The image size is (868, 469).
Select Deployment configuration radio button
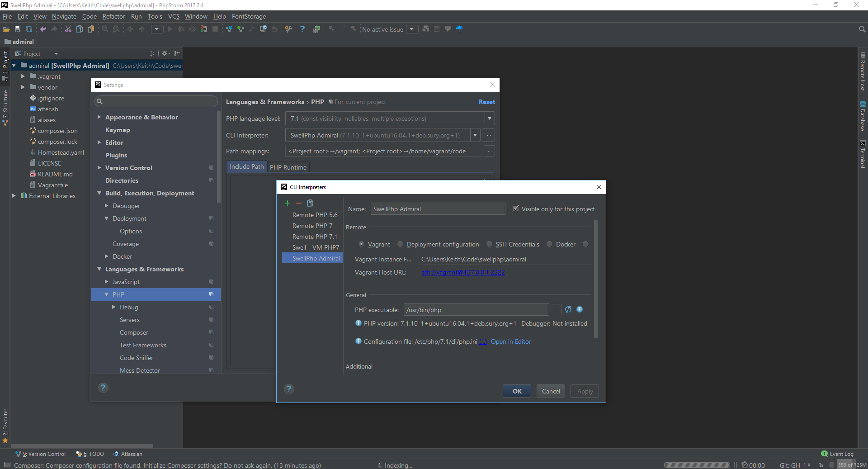click(400, 244)
